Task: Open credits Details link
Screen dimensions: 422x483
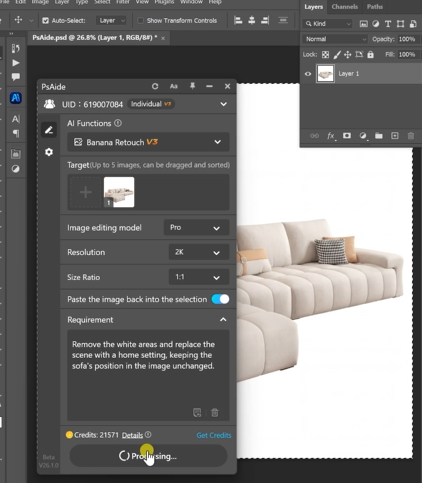Action: (132, 435)
